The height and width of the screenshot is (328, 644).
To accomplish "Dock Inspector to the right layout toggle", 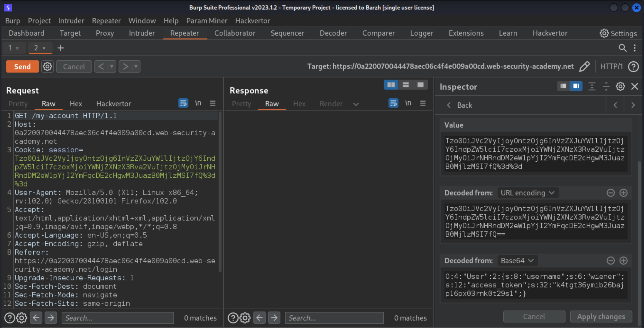I will (576, 86).
